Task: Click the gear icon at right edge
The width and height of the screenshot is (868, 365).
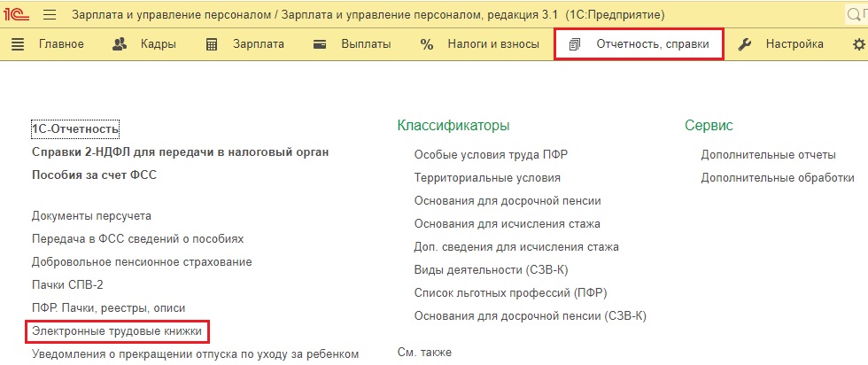Action: point(857,44)
